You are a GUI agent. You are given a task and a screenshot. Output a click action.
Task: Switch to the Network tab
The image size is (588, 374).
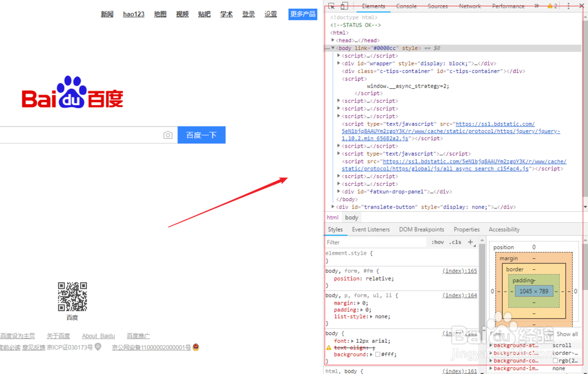click(470, 6)
